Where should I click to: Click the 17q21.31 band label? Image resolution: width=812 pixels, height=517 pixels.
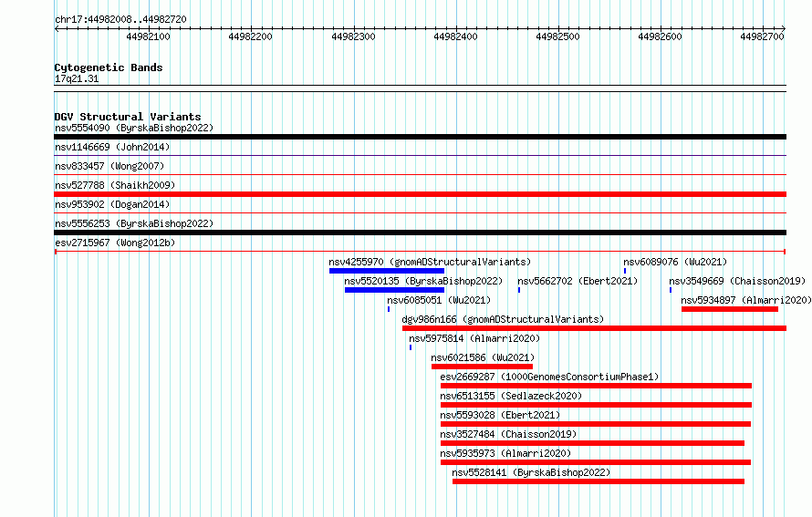click(x=77, y=78)
